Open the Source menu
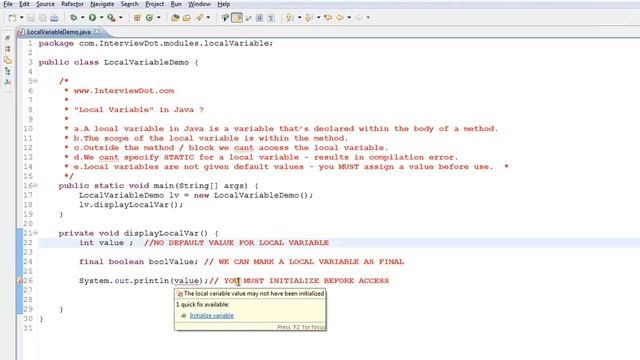The width and height of the screenshot is (640, 360). (x=45, y=4)
